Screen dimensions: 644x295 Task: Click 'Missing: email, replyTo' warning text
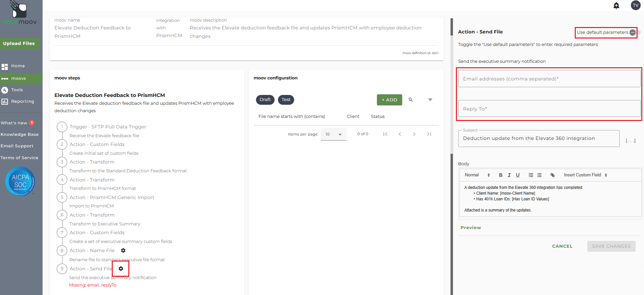pyautogui.click(x=93, y=285)
